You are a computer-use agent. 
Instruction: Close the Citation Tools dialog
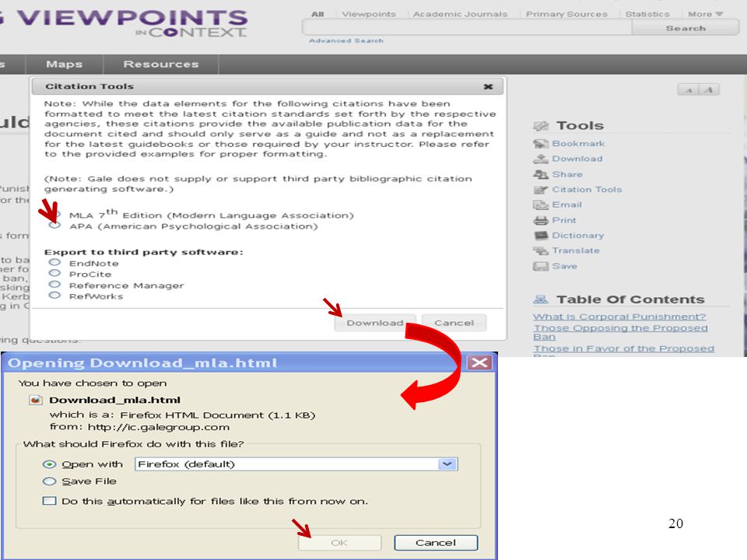[x=488, y=86]
